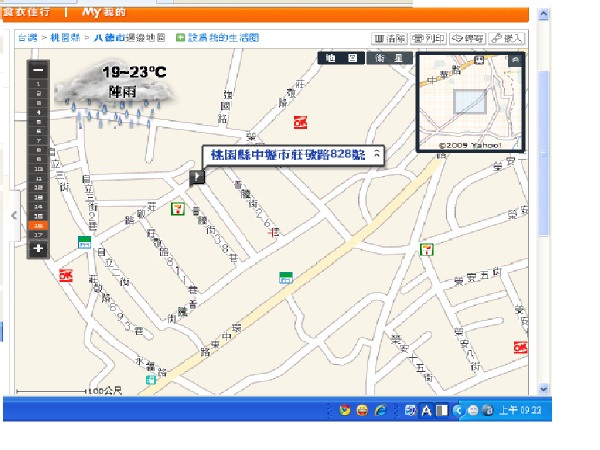Expand the left side panel arrow
600x450 pixels.
coord(14,215)
